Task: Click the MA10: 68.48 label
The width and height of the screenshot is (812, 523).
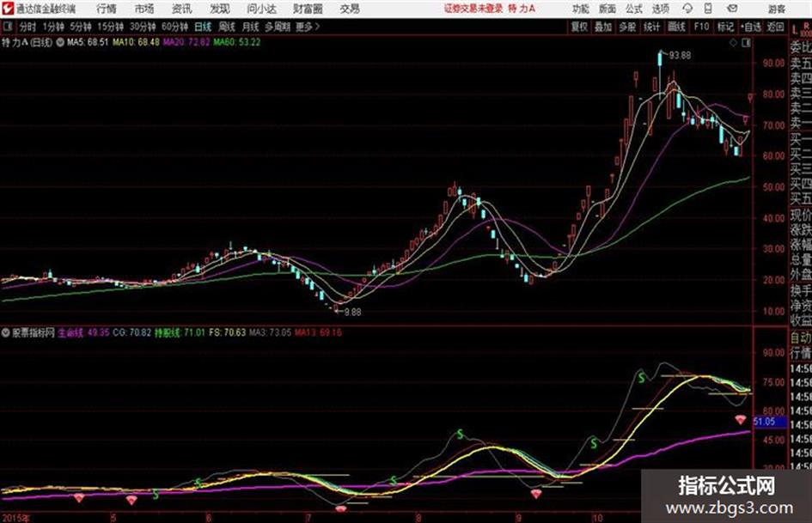Action: point(137,42)
